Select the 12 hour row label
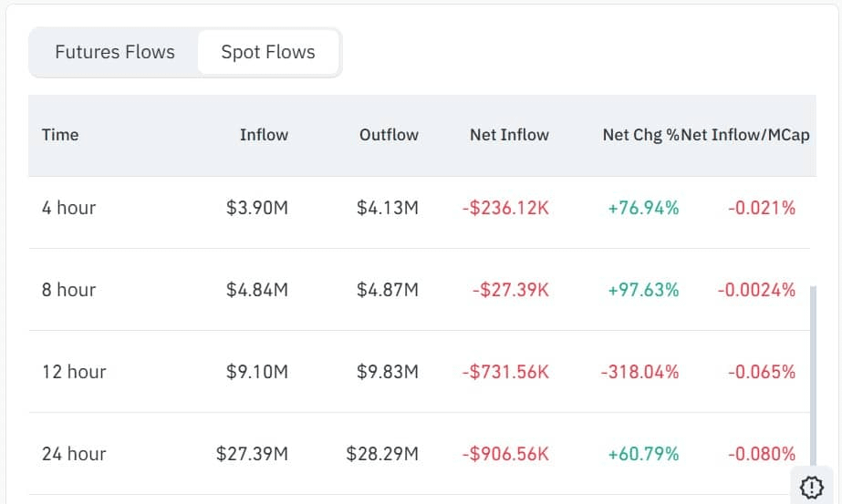 tap(74, 372)
